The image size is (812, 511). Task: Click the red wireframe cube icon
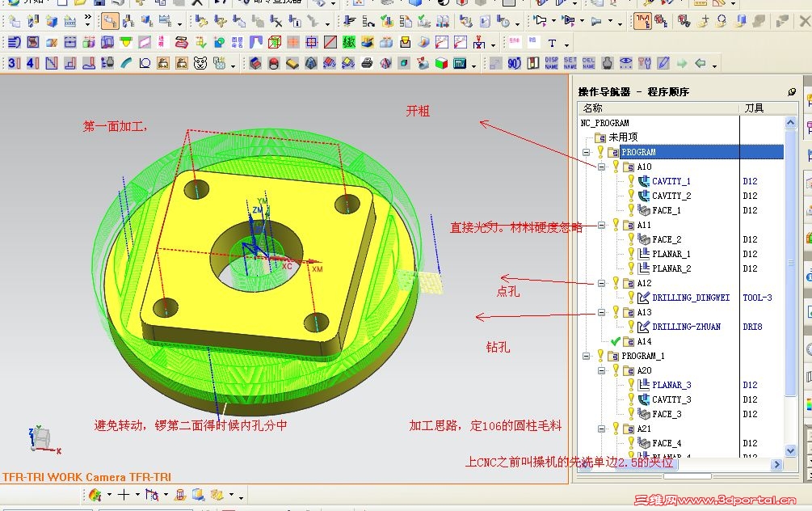[x=275, y=42]
